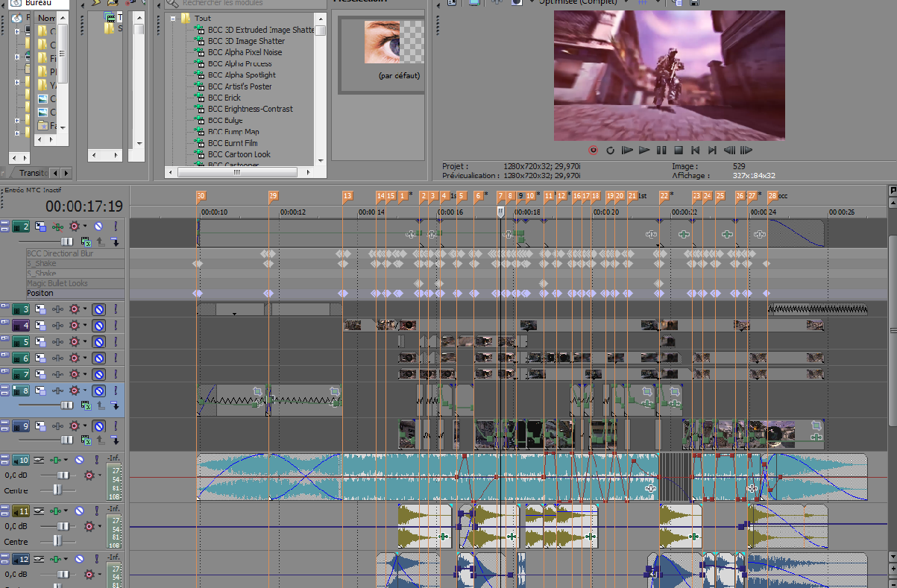Step to previous frame in preview
897x588 pixels.
730,150
